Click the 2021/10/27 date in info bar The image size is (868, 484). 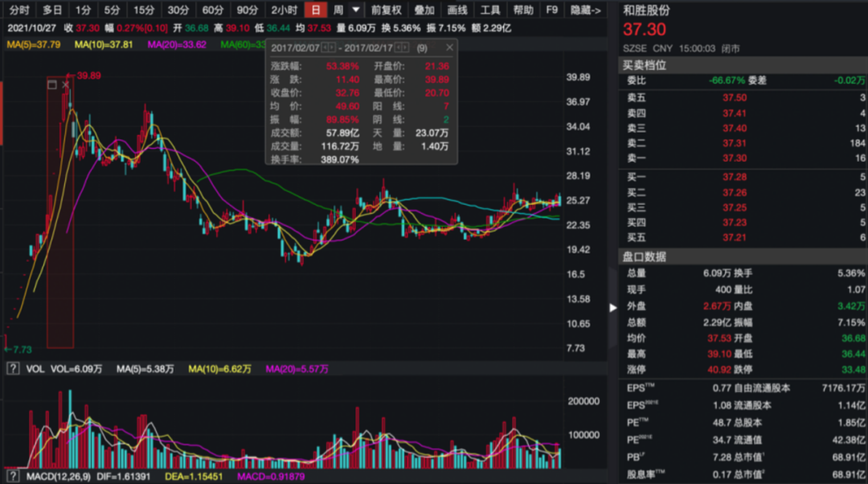[31, 27]
